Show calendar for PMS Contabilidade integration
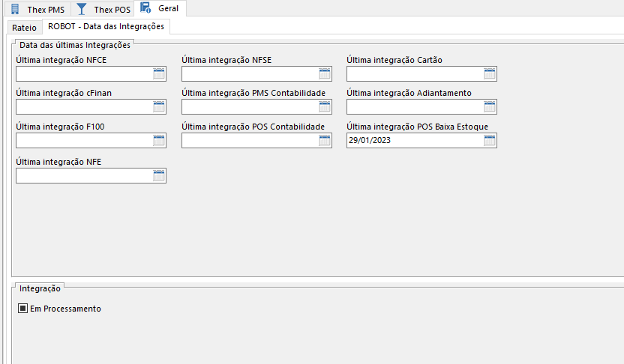 tap(325, 106)
